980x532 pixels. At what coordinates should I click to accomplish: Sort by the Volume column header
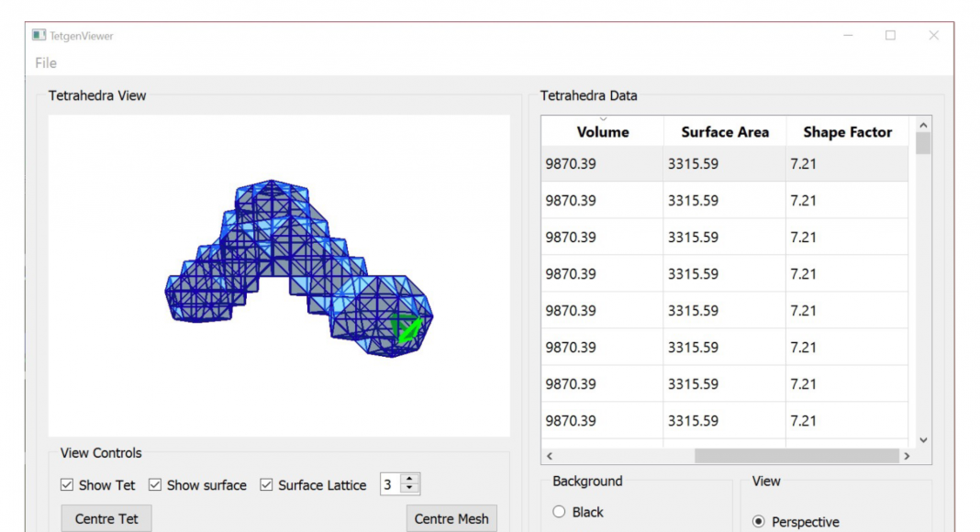[x=603, y=132]
